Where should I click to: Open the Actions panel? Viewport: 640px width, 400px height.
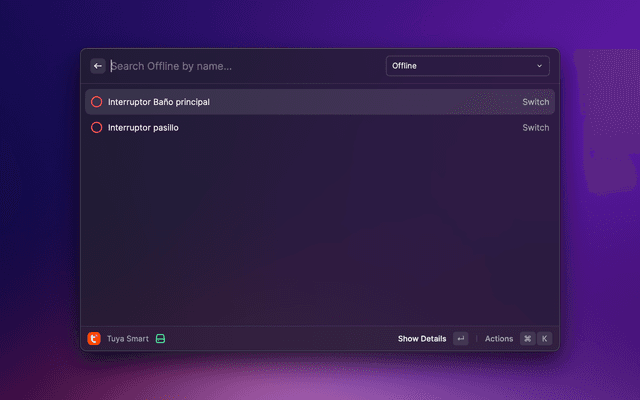[x=499, y=339]
